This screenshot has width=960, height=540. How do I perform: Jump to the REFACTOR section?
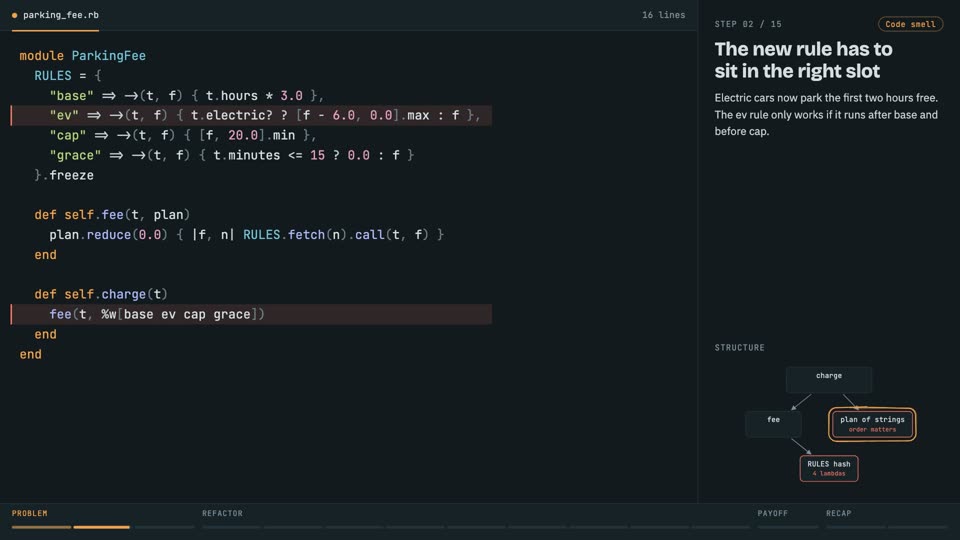222,513
